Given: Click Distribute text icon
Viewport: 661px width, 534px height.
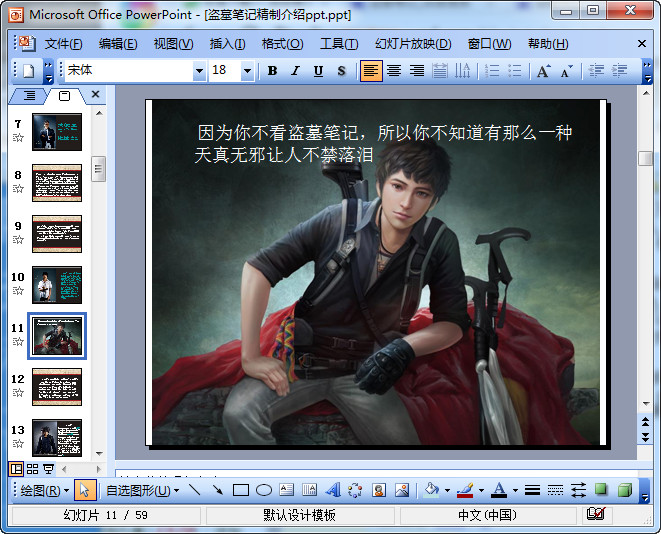Looking at the screenshot, I should coord(440,70).
